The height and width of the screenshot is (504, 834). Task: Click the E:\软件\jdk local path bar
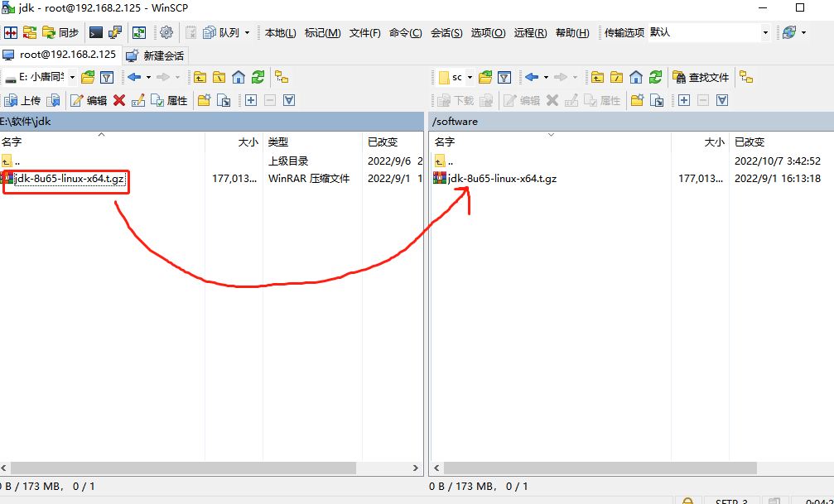click(212, 122)
